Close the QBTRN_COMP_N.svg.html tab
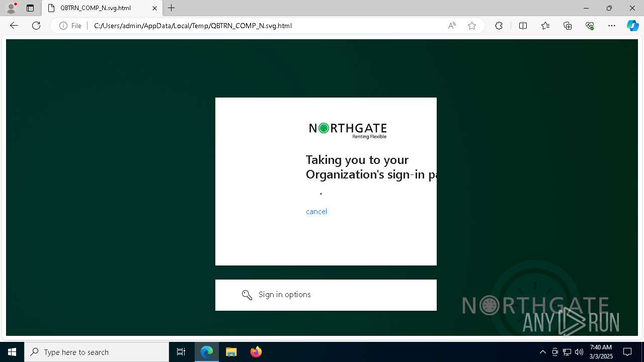The height and width of the screenshot is (362, 644). 155,8
